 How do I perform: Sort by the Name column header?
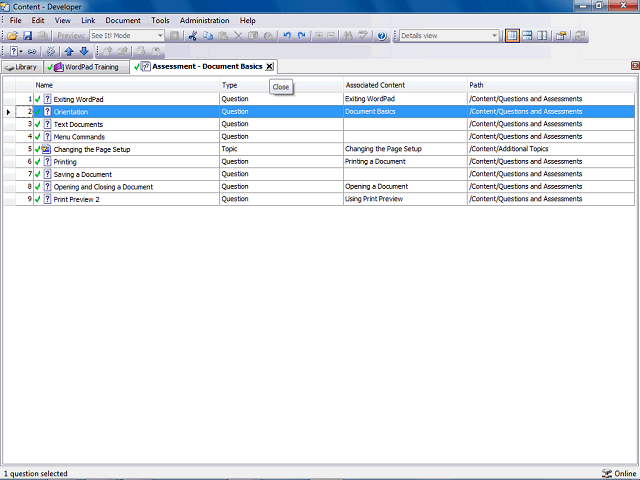click(x=126, y=85)
